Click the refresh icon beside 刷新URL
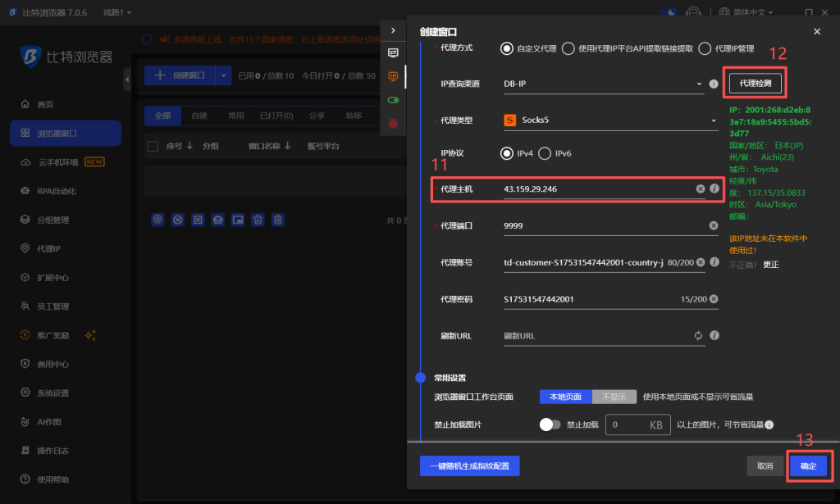The width and height of the screenshot is (840, 504). point(699,335)
